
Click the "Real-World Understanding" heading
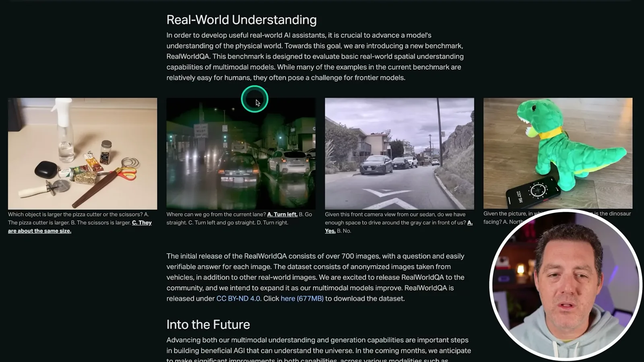pos(242,20)
